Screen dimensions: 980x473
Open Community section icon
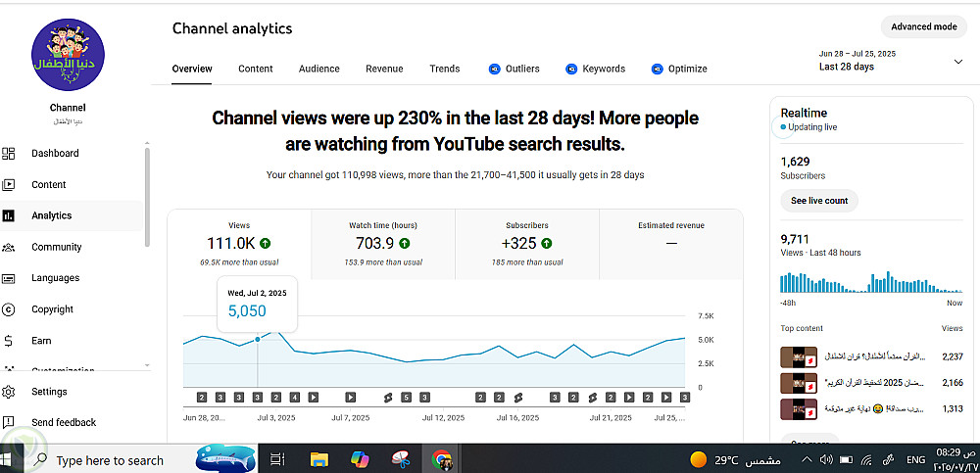click(x=9, y=248)
